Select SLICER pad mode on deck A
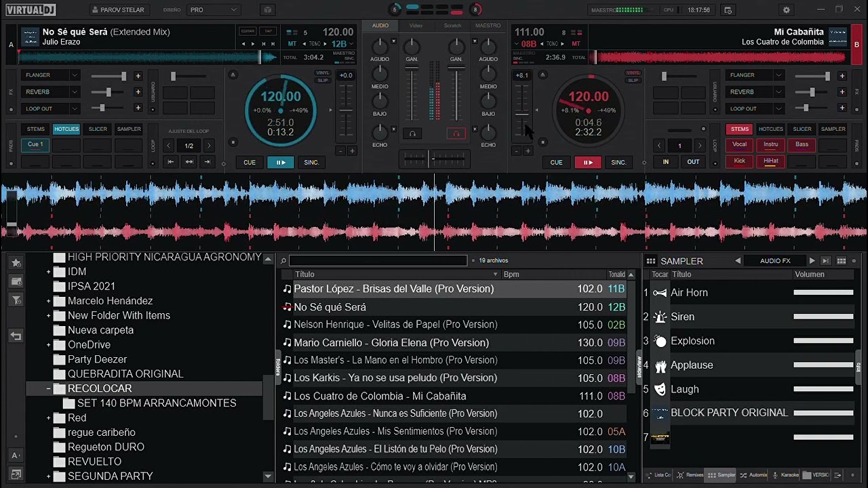The height and width of the screenshot is (488, 868). click(98, 129)
